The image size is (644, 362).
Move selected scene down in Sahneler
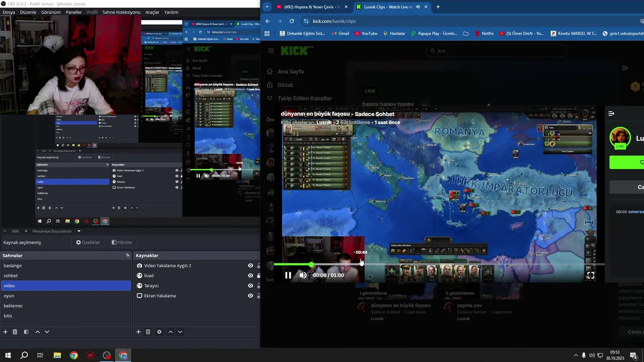pos(47,332)
